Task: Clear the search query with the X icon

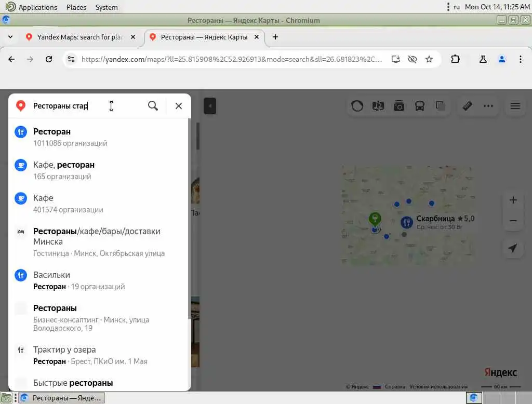Action: [179, 106]
